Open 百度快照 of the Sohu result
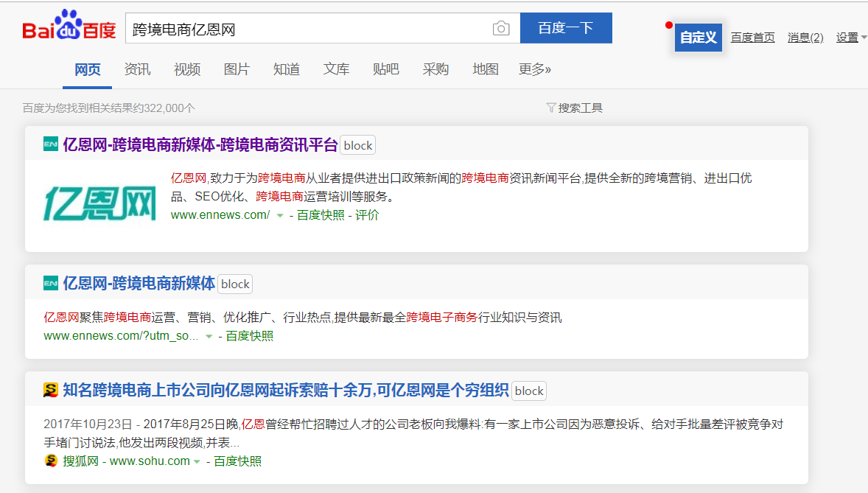The width and height of the screenshot is (868, 493). pyautogui.click(x=237, y=461)
